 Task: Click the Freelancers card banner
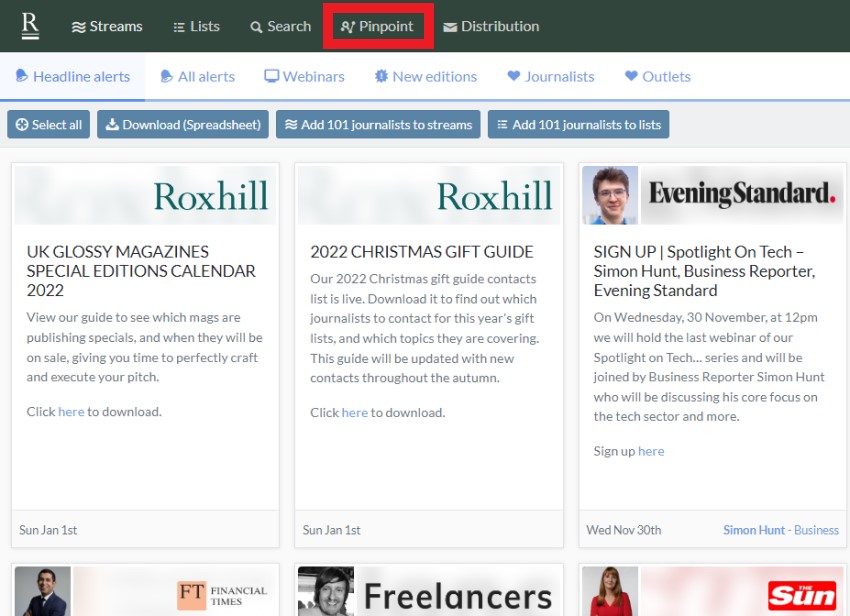coord(458,592)
